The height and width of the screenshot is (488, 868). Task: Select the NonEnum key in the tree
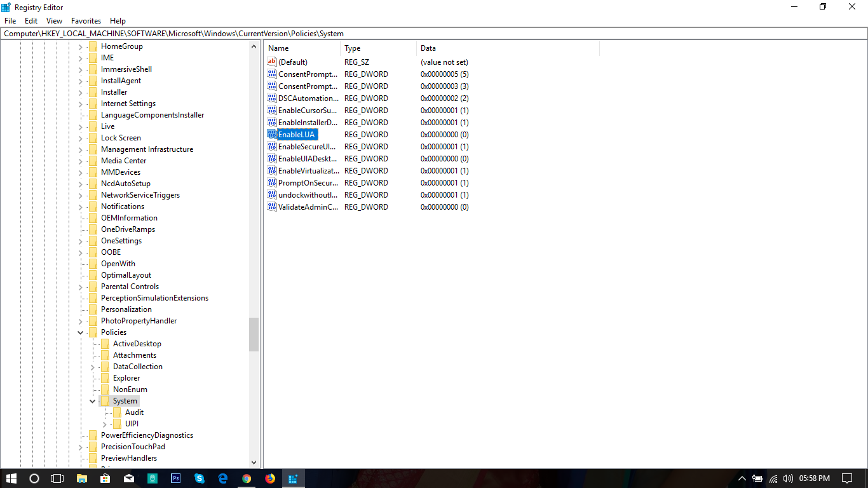[130, 390]
